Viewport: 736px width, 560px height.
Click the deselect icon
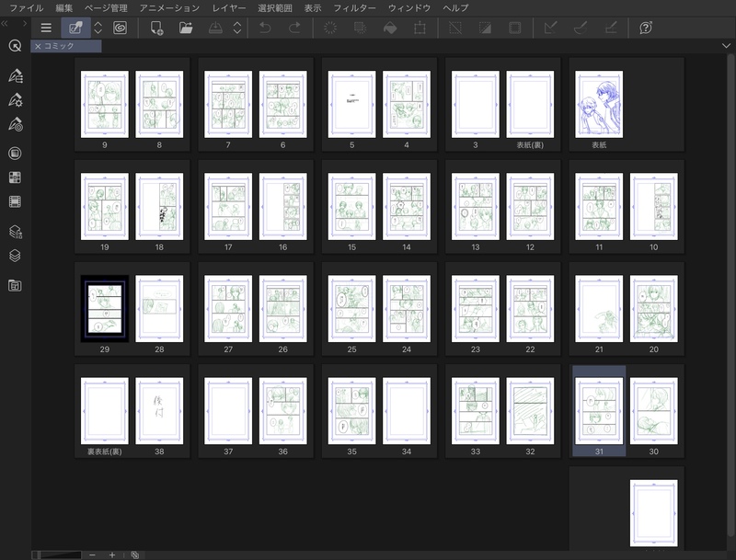click(x=455, y=29)
